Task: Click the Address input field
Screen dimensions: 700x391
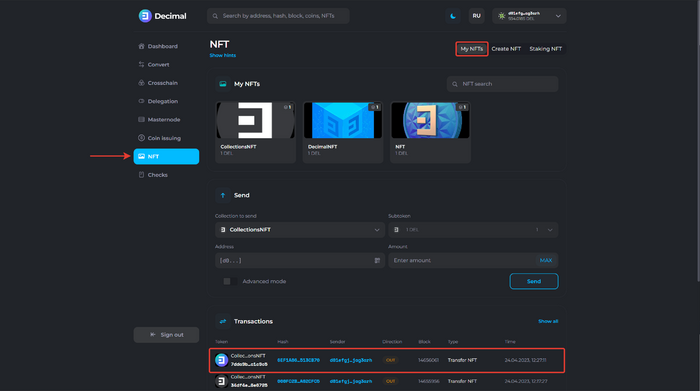Action: coord(300,261)
